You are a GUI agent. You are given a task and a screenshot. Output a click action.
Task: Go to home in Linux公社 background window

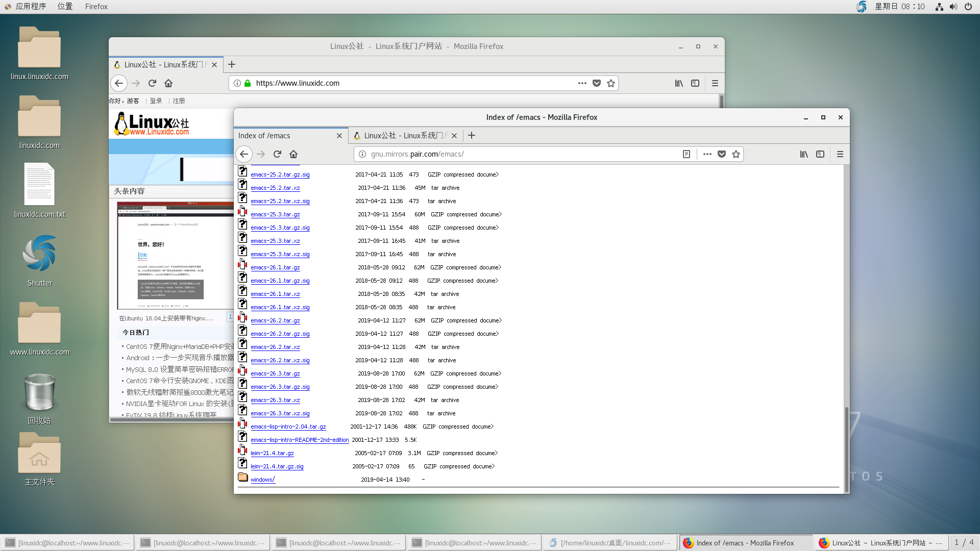(168, 83)
